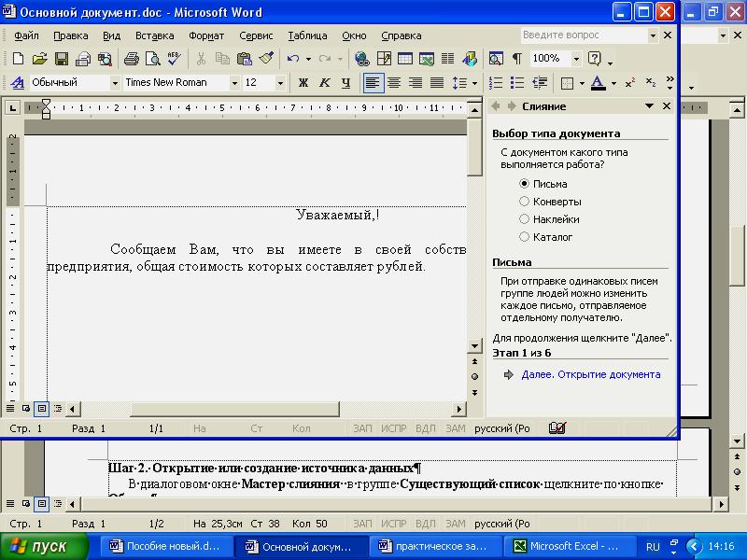Open the Сервис menu

256,35
